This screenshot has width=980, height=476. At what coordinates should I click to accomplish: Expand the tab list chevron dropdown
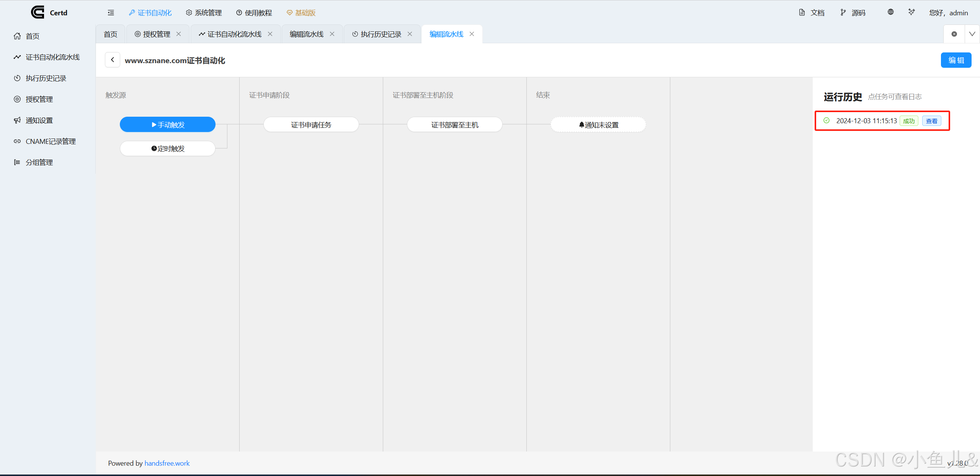[972, 34]
